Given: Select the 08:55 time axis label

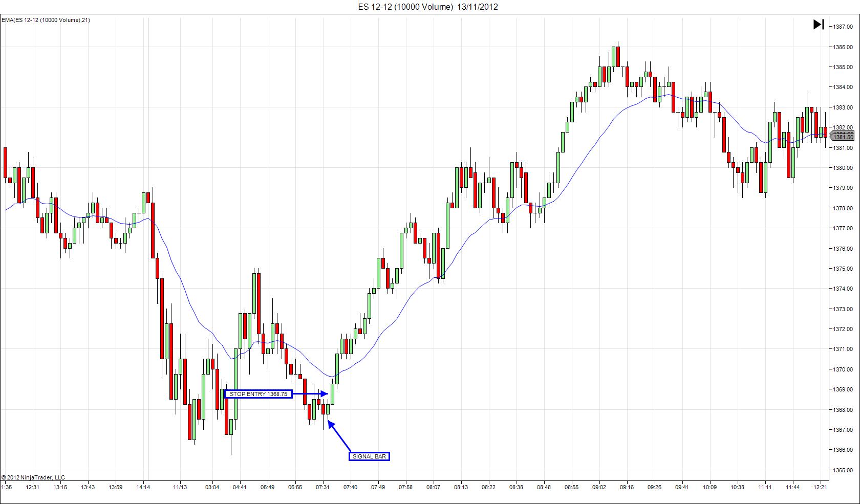Looking at the screenshot, I should coord(571,487).
